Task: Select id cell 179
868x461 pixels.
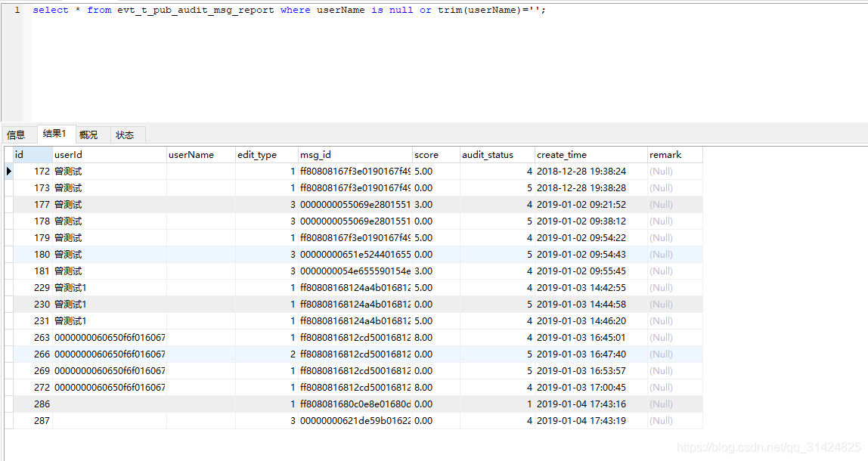Action: (33, 238)
